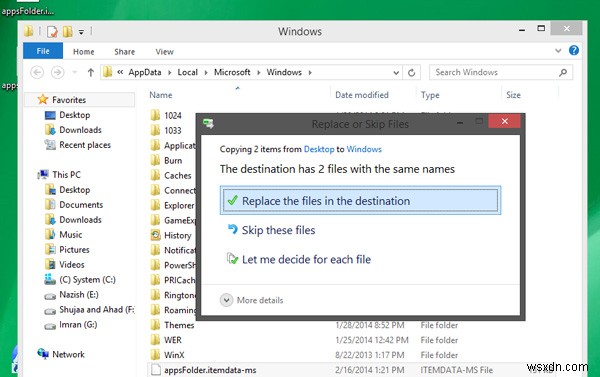This screenshot has height=377, width=600.
Task: Sort by Date modified column header
Action: point(362,95)
